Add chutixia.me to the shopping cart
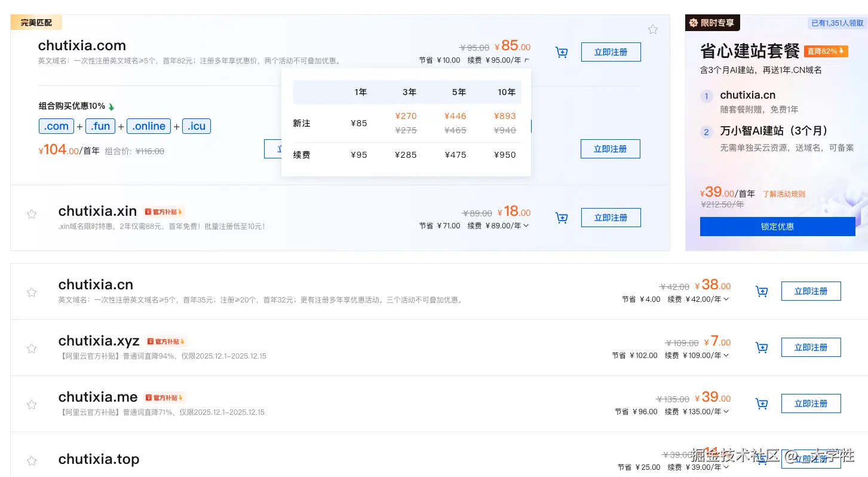The image size is (868, 477). [x=760, y=403]
